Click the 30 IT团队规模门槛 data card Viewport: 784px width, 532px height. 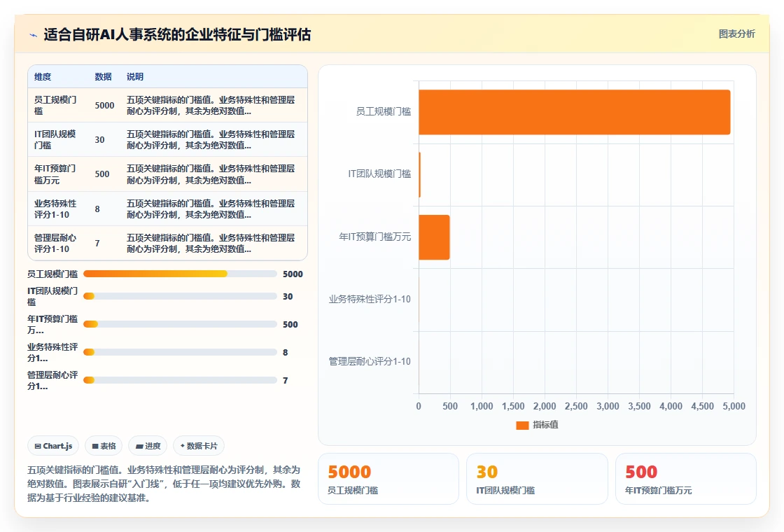537,479
